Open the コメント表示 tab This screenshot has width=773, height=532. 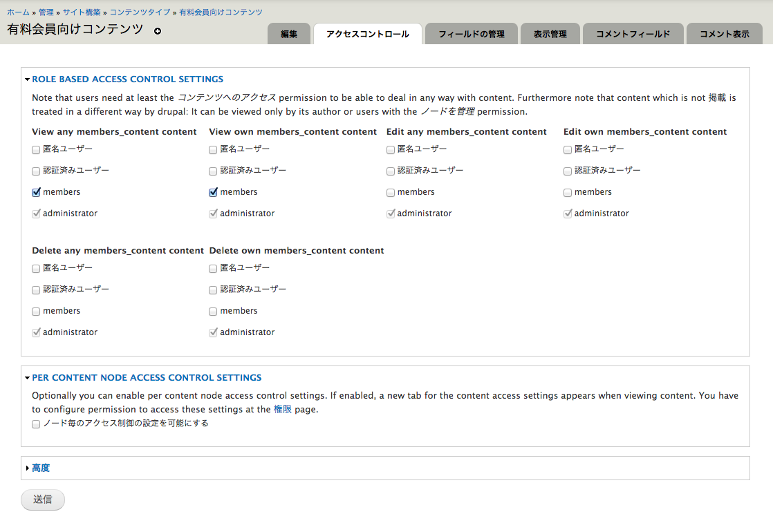point(724,33)
